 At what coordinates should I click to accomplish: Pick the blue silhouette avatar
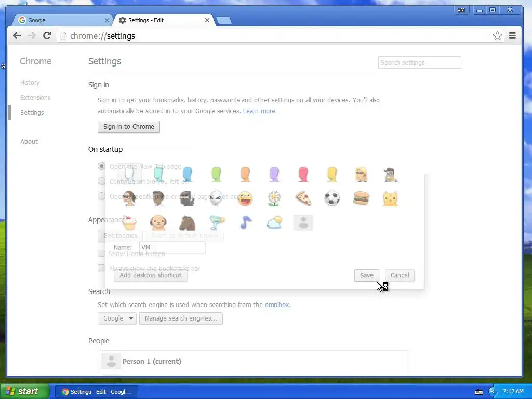[187, 175]
